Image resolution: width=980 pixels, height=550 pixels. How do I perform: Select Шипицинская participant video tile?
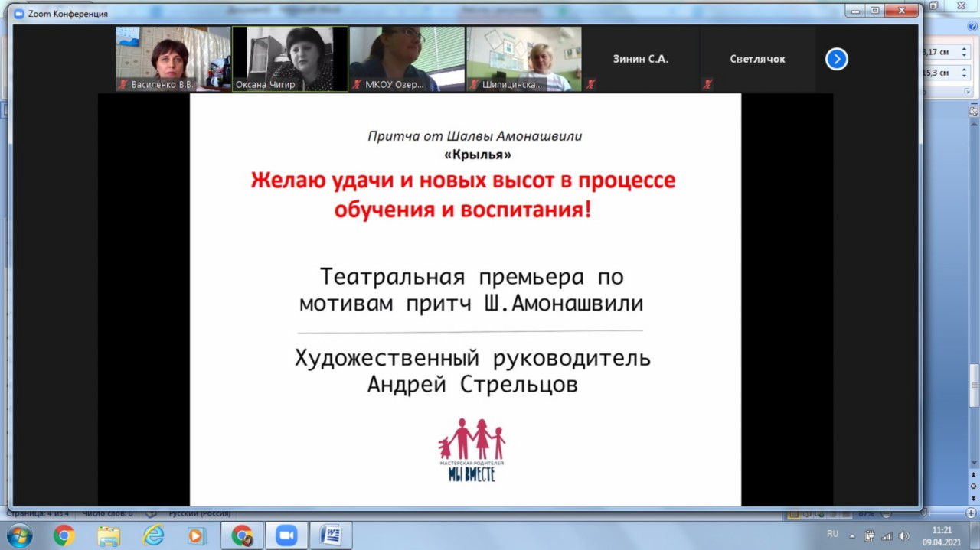(x=524, y=59)
